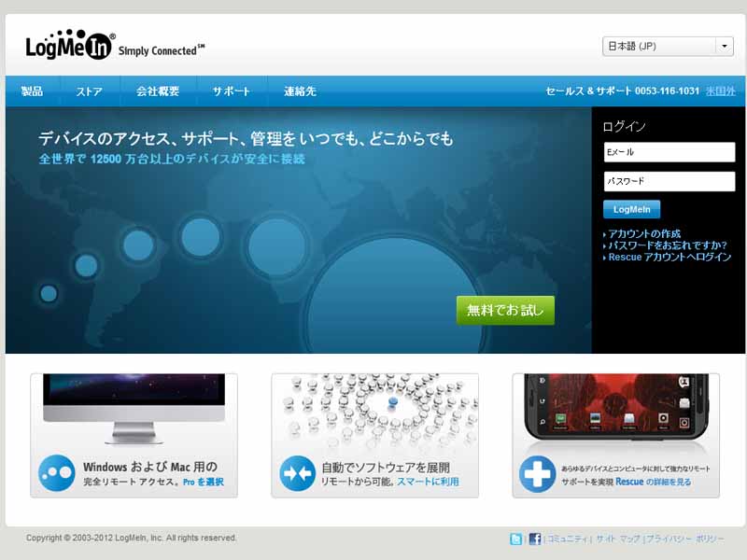Open the プライバシー ポリシー footer link
Screen dimensions: 747x560
685,539
